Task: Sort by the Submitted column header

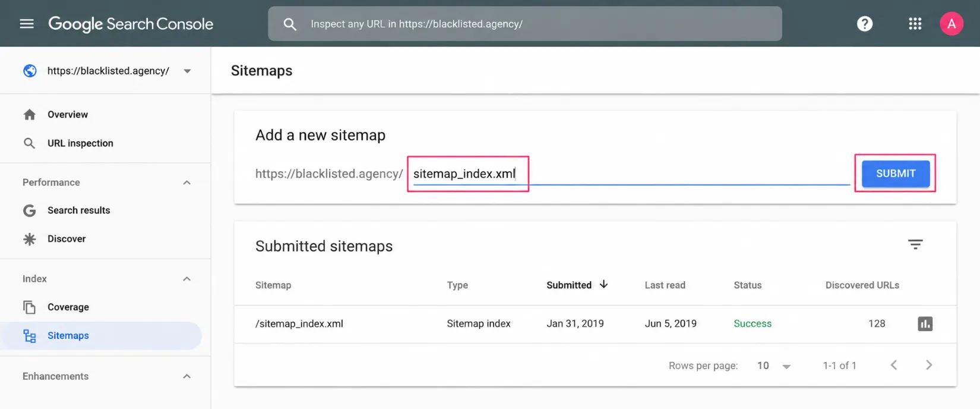Action: pyautogui.click(x=569, y=285)
